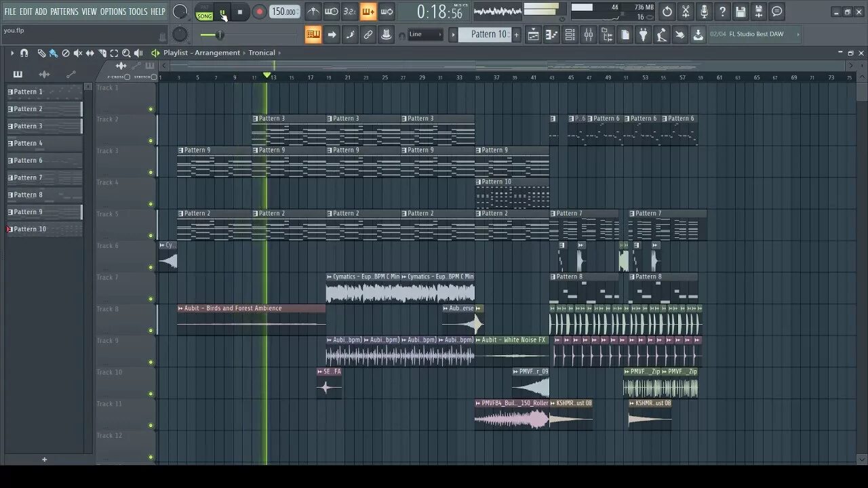Viewport: 868px width, 488px height.
Task: Toggle the playlist snap magnet icon
Action: click(24, 53)
